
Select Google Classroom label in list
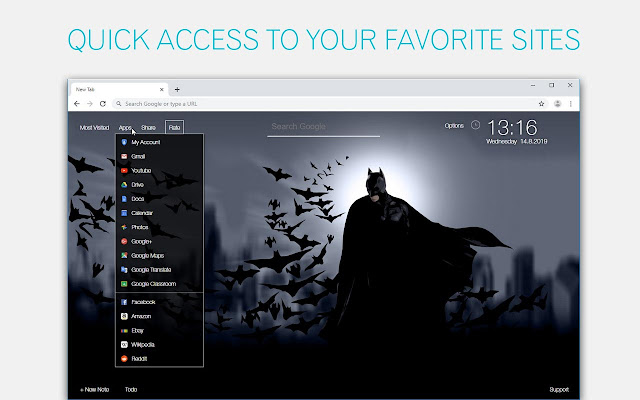[x=153, y=284]
